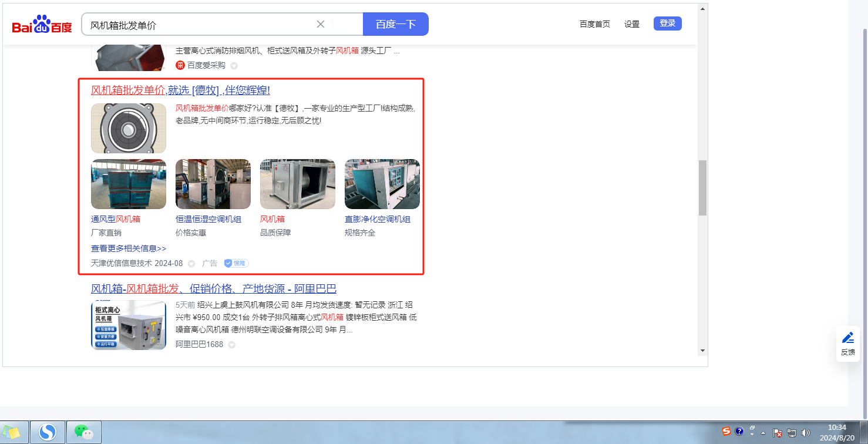Click the 规格齐全 caption
The image size is (868, 444).
pyautogui.click(x=360, y=233)
